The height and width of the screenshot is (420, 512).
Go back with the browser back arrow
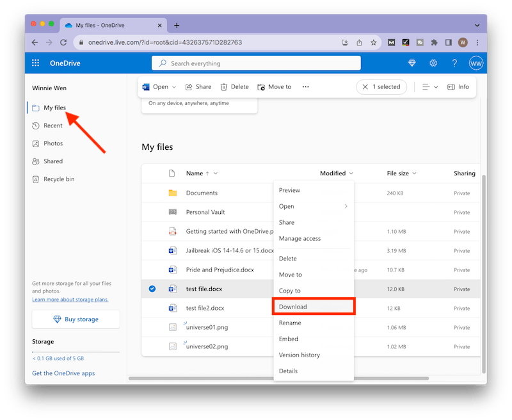[35, 42]
